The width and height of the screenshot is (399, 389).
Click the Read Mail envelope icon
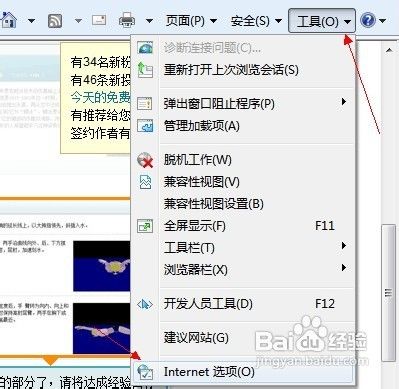[99, 20]
